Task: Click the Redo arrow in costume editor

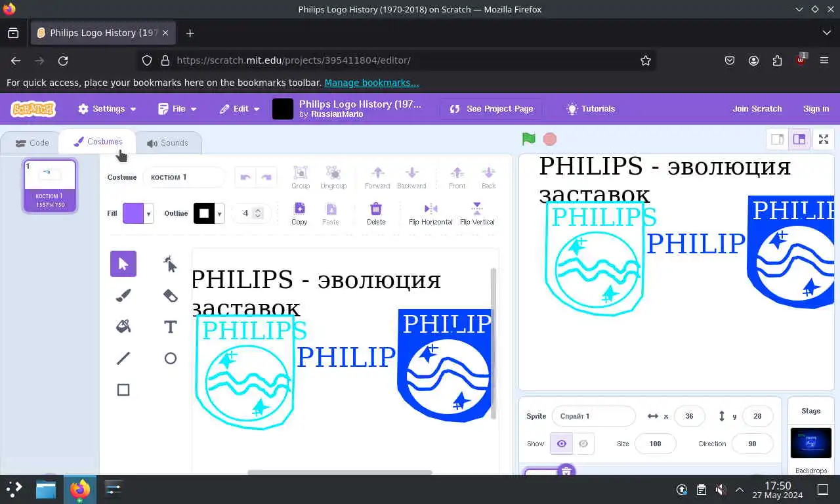Action: pyautogui.click(x=266, y=177)
